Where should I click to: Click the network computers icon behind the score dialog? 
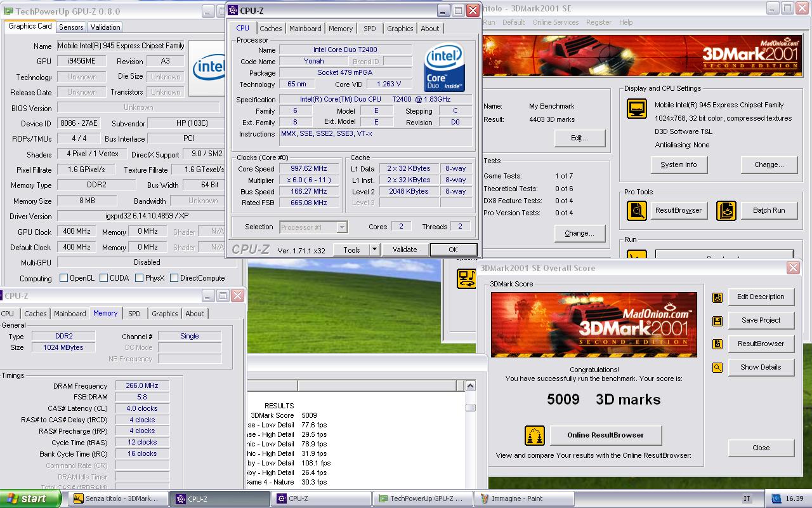(467, 278)
